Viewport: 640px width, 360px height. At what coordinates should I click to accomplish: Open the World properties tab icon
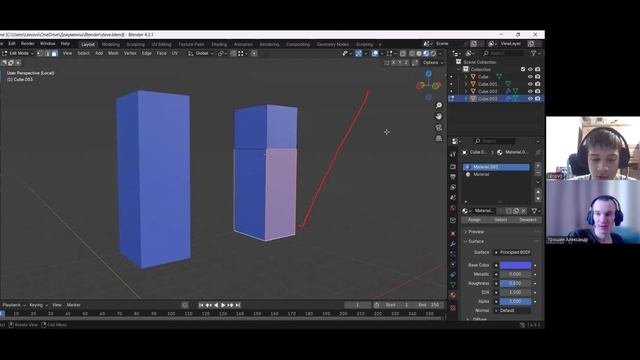click(x=453, y=208)
